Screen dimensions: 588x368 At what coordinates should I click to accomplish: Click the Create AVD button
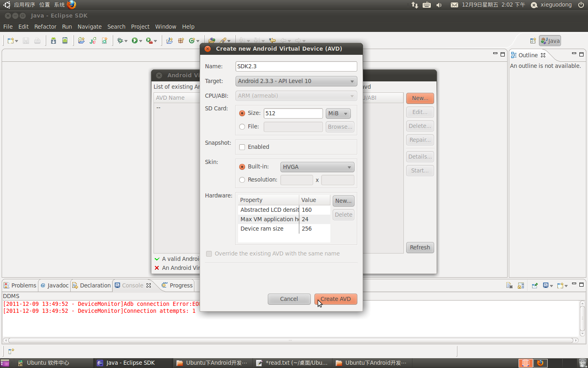[x=336, y=299]
